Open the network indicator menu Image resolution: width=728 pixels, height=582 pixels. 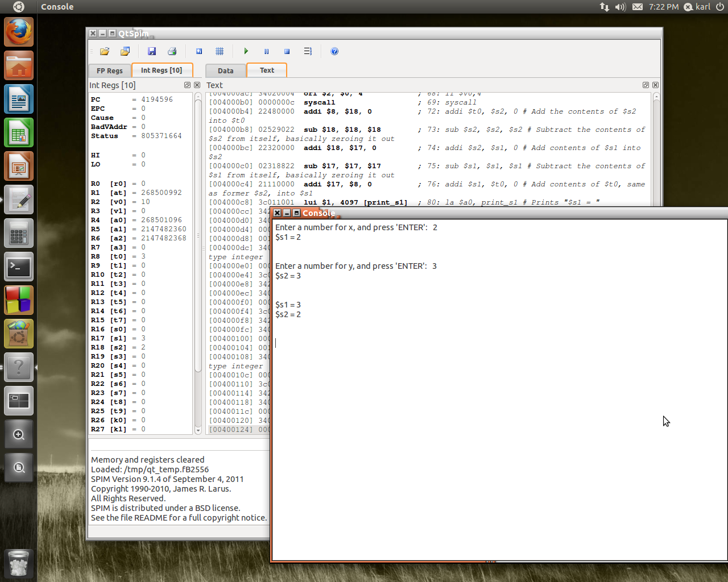pos(604,7)
